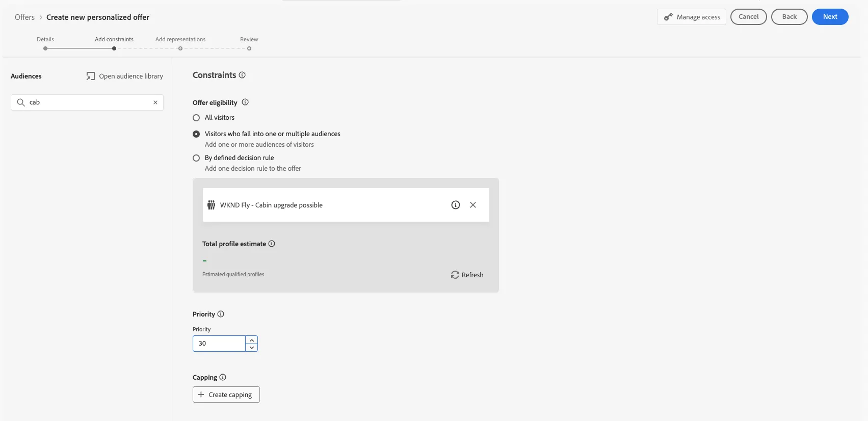868x421 pixels.
Task: Refresh the total profile estimate
Action: pyautogui.click(x=467, y=275)
